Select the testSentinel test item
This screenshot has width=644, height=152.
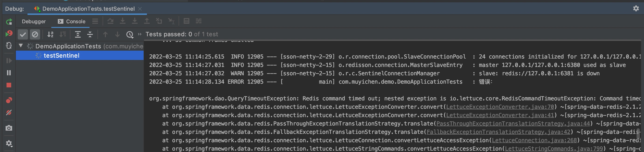point(80,55)
